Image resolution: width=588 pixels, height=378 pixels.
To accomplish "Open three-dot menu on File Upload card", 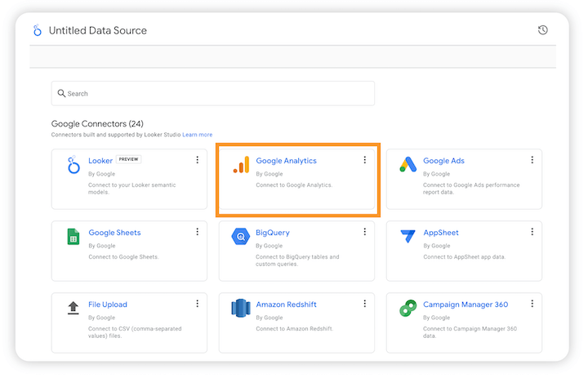I will pos(198,304).
